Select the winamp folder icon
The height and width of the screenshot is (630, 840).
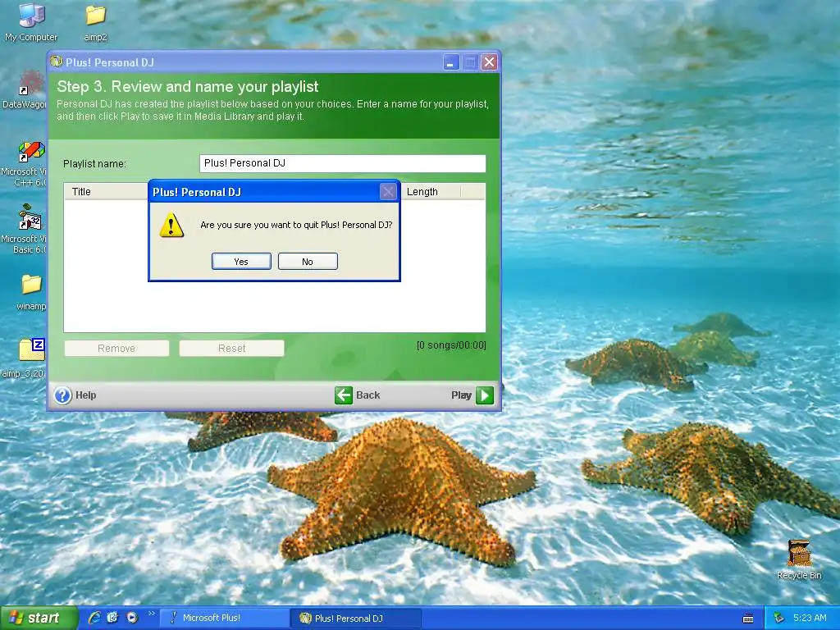(x=31, y=292)
